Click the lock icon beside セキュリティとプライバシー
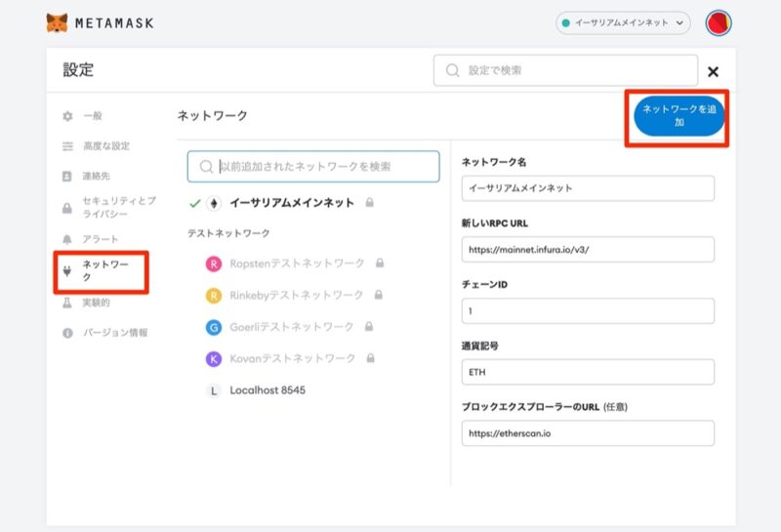Image resolution: width=781 pixels, height=532 pixels. pyautogui.click(x=67, y=208)
